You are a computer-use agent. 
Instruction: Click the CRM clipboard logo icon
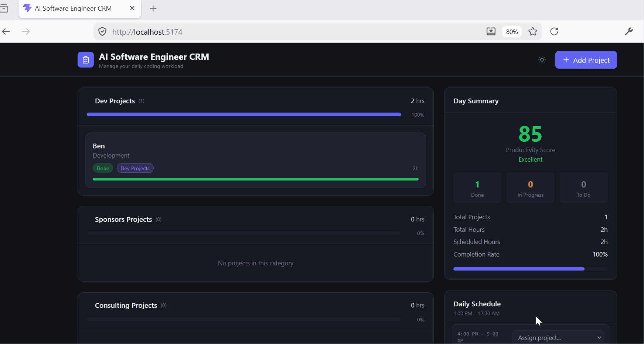86,60
